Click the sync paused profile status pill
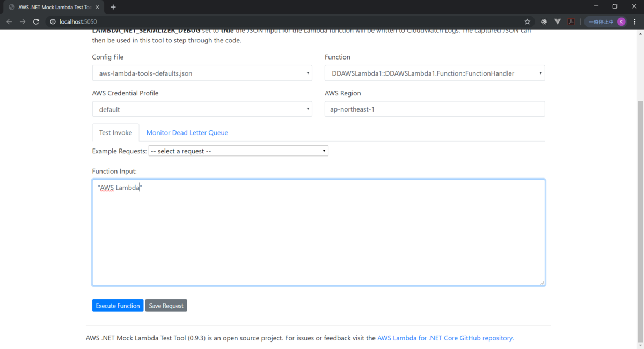This screenshot has height=349, width=644. [x=606, y=21]
